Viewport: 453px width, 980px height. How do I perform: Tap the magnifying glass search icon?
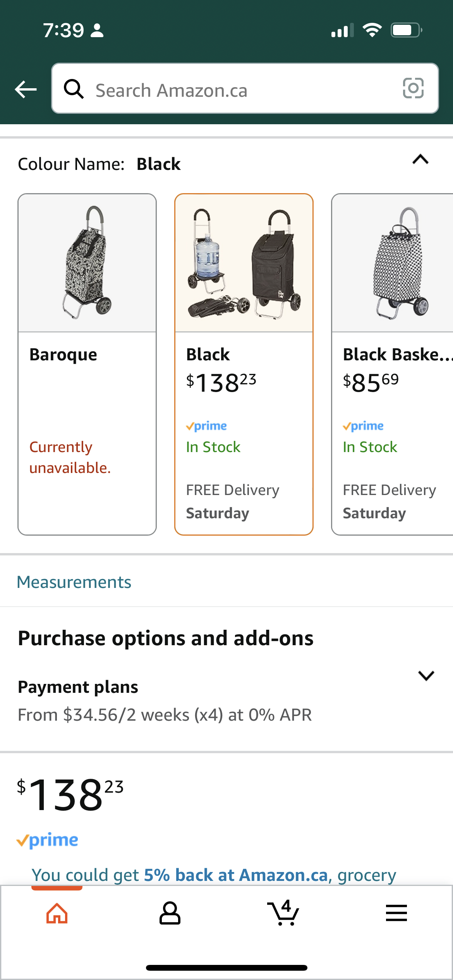(74, 89)
